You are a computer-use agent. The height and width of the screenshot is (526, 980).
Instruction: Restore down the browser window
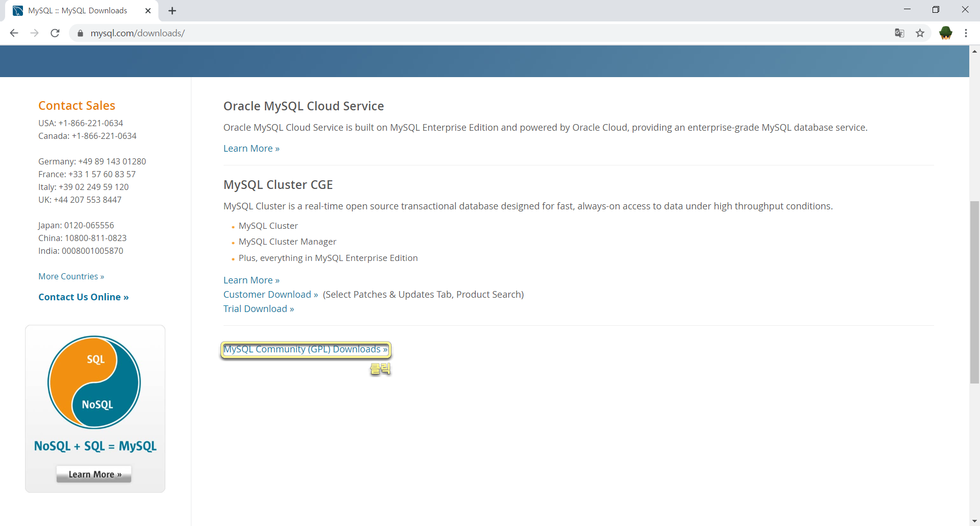coord(936,9)
